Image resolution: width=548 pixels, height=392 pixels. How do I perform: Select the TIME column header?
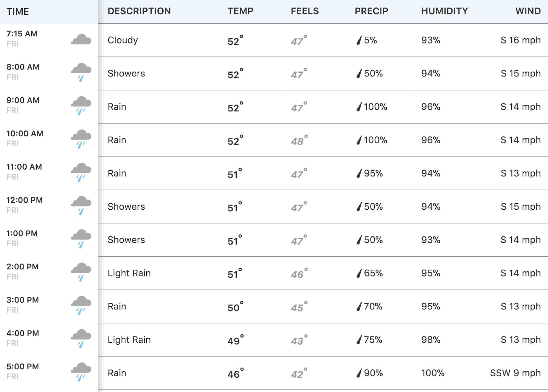18,12
